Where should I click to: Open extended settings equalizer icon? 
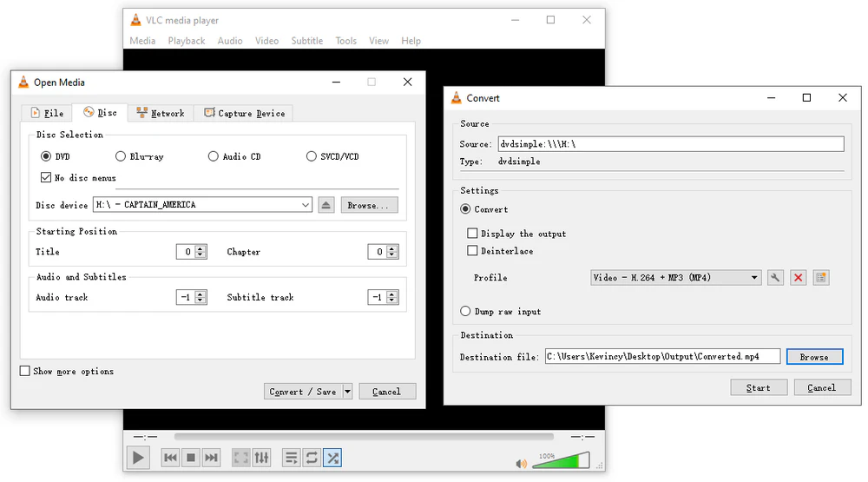click(x=261, y=458)
